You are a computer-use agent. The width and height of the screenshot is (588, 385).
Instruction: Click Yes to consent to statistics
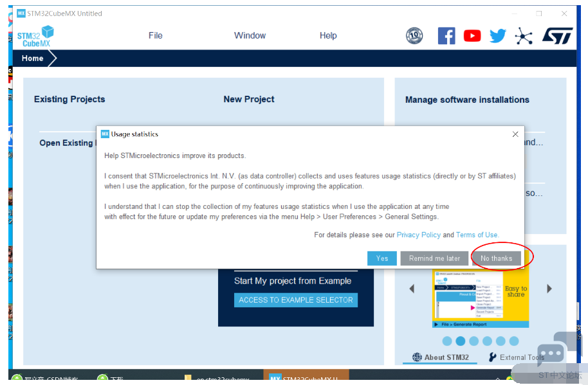click(x=381, y=258)
